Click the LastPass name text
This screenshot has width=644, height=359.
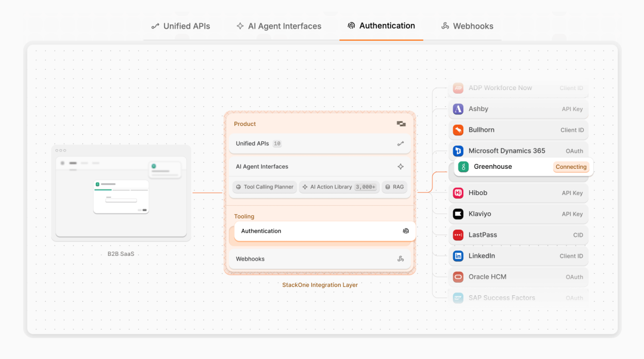pyautogui.click(x=482, y=235)
